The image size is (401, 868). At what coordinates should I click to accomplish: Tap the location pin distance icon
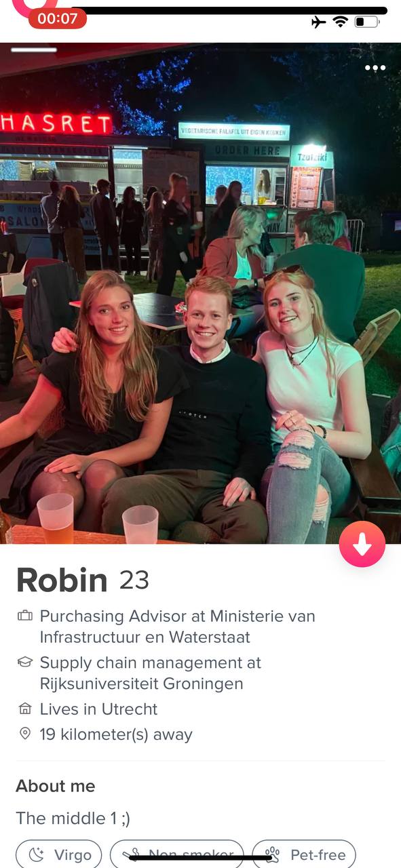tap(25, 734)
